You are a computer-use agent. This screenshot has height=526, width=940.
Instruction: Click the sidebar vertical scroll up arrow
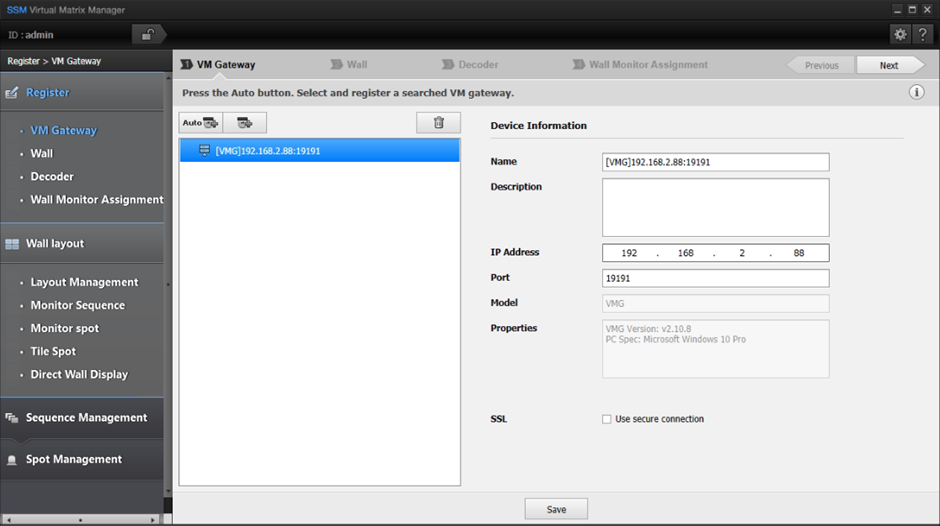tap(168, 78)
